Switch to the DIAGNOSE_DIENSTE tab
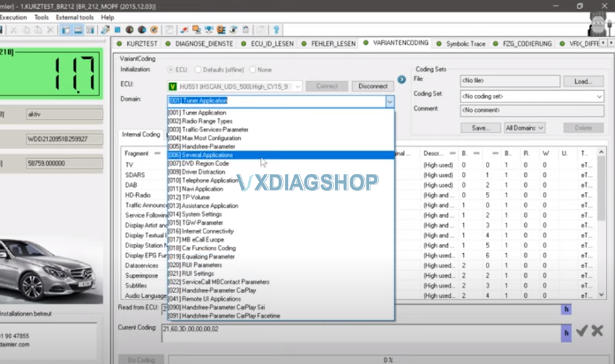Viewport: 615px width, 364px height. [x=199, y=43]
